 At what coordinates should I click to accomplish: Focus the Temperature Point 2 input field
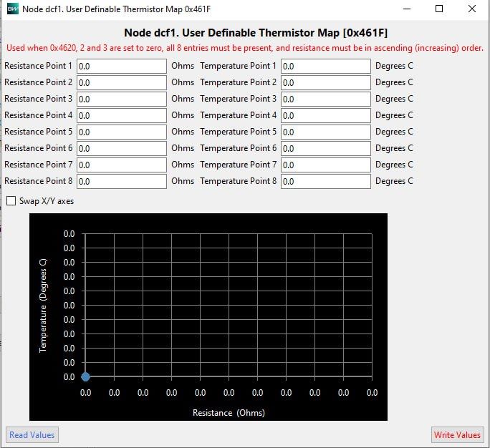(x=326, y=83)
